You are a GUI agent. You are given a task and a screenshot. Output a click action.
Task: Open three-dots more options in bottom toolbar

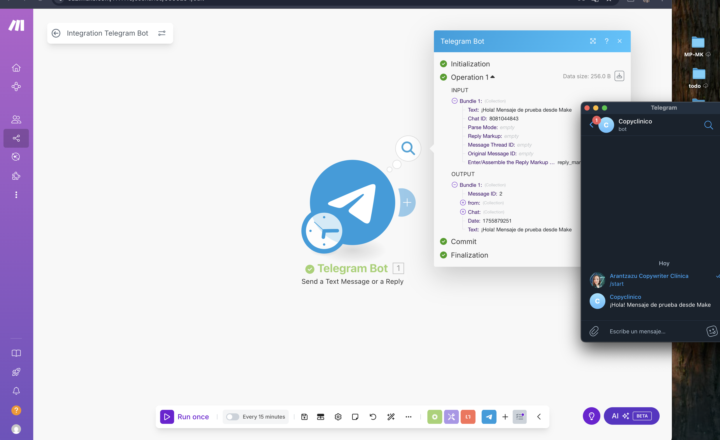pos(408,417)
